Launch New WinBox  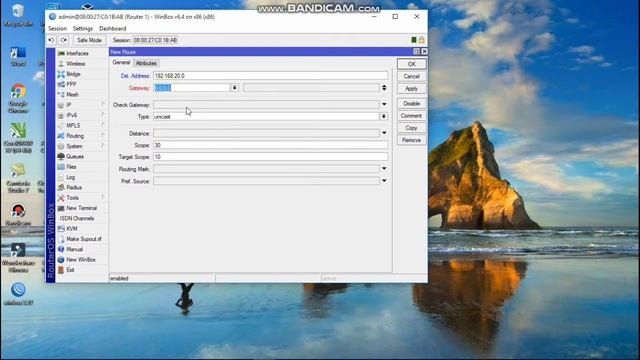[x=82, y=260]
